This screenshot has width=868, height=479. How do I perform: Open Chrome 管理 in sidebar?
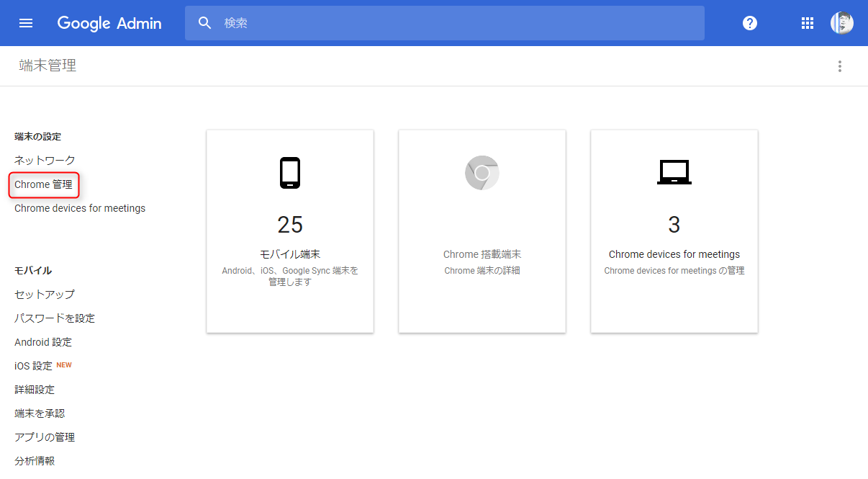pos(43,184)
